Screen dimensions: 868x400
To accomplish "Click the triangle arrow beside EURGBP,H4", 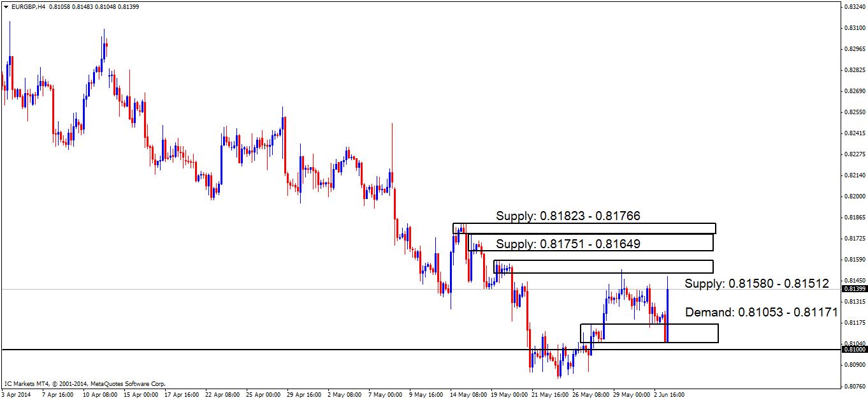I will point(6,6).
